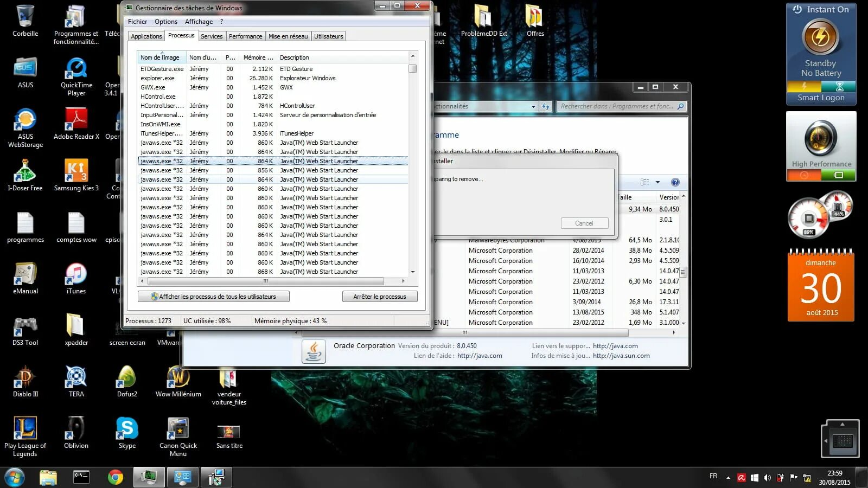The height and width of the screenshot is (488, 868).
Task: Select the InsOnWMI.exe process row
Action: point(273,124)
